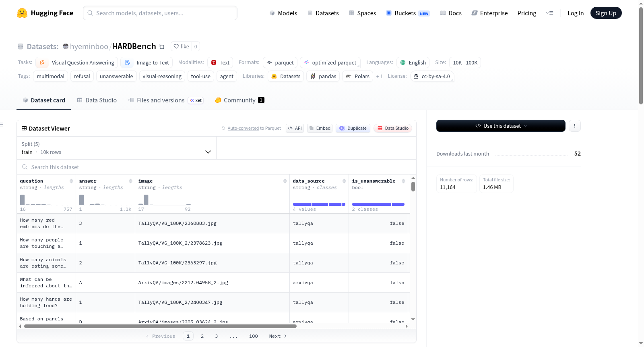Sort the image column
The image size is (644, 347).
pos(285,181)
